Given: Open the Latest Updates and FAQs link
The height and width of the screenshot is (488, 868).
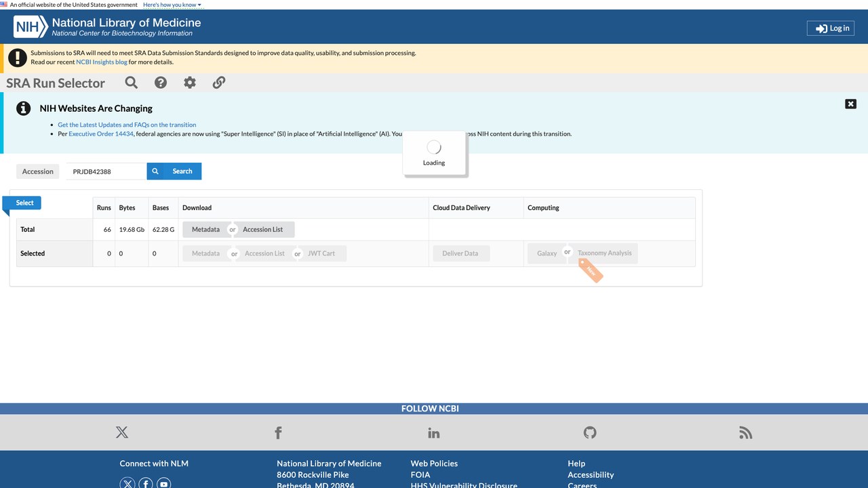Looking at the screenshot, I should [127, 125].
